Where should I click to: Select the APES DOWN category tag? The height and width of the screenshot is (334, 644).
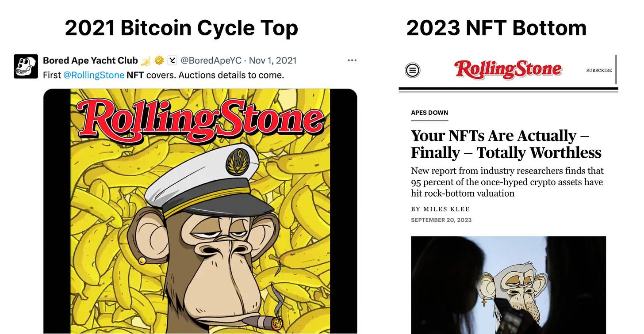(x=429, y=113)
